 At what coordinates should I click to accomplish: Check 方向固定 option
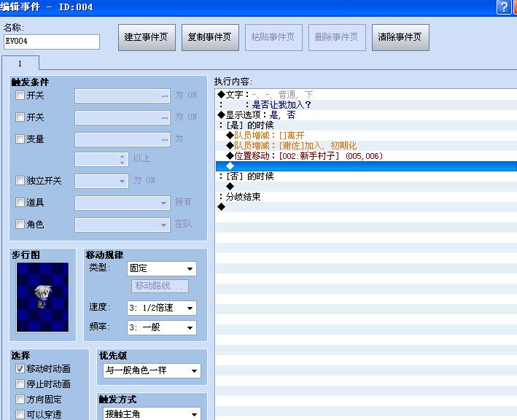[x=20, y=400]
